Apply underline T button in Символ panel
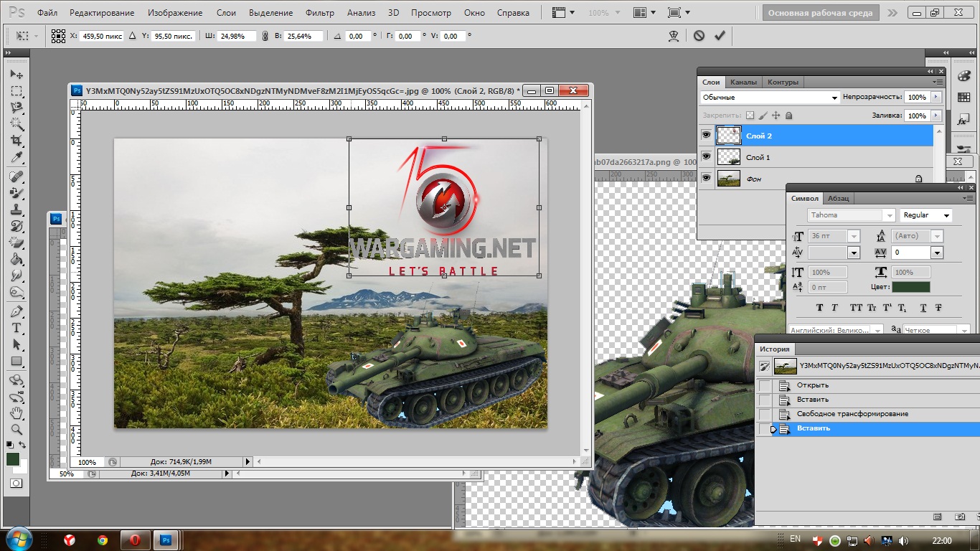The height and width of the screenshot is (551, 980). tap(923, 308)
